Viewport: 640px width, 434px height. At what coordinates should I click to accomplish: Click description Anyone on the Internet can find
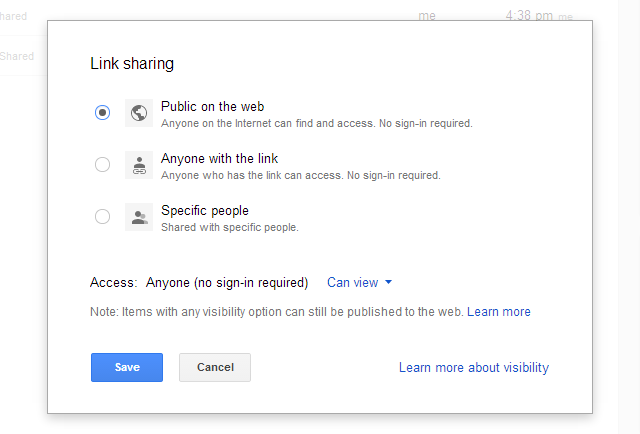pos(317,123)
